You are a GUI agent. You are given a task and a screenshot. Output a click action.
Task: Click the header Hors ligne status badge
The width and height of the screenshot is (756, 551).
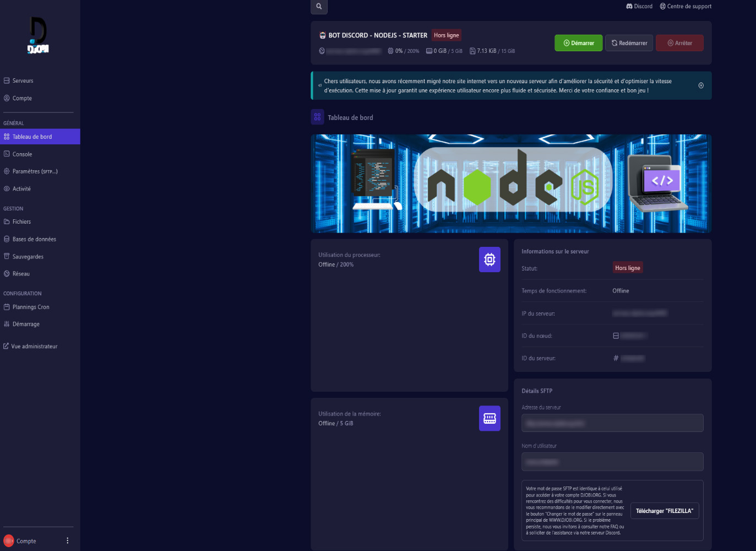click(x=446, y=35)
